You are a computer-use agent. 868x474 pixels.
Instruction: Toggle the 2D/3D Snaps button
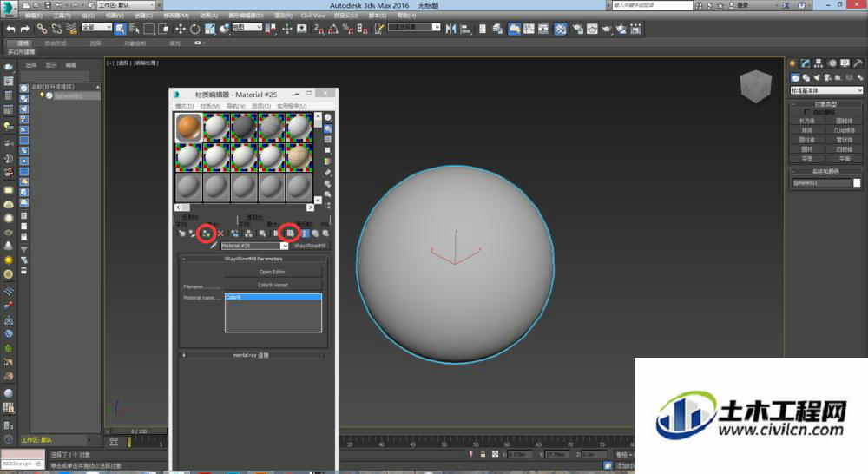[x=319, y=29]
